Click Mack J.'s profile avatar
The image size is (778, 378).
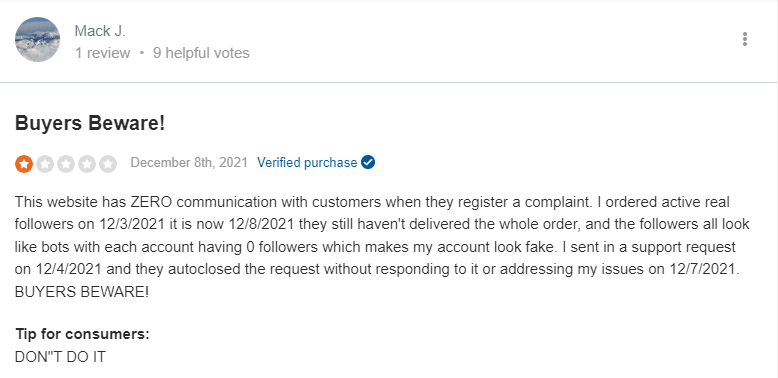[38, 39]
